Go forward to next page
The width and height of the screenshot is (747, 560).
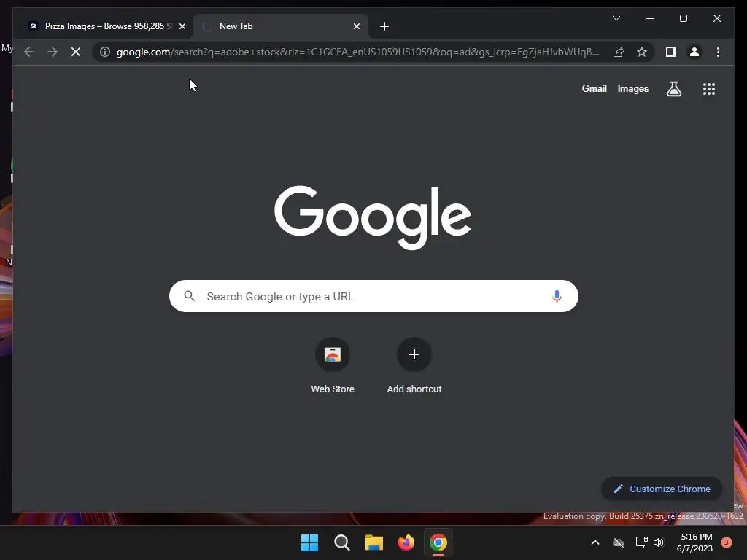(53, 52)
